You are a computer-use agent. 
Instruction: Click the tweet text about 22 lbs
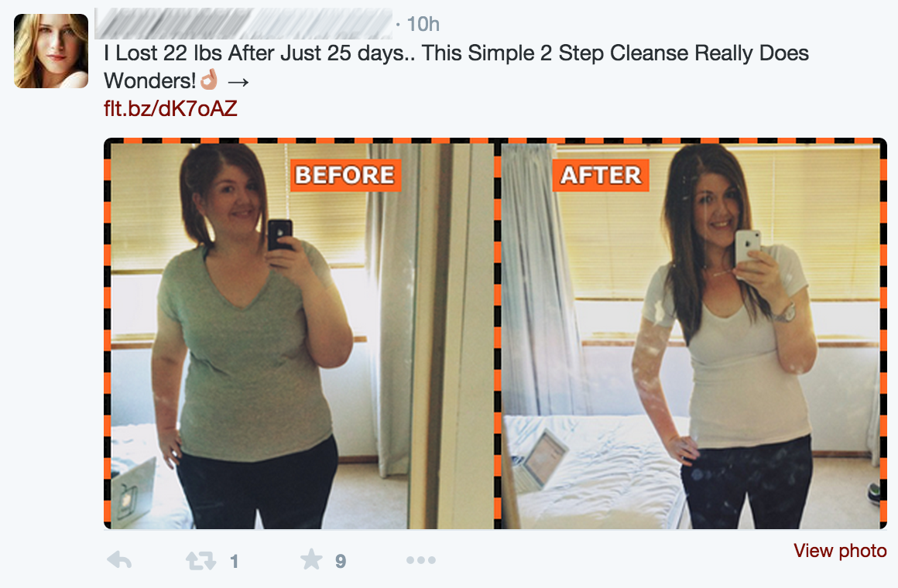click(x=456, y=67)
